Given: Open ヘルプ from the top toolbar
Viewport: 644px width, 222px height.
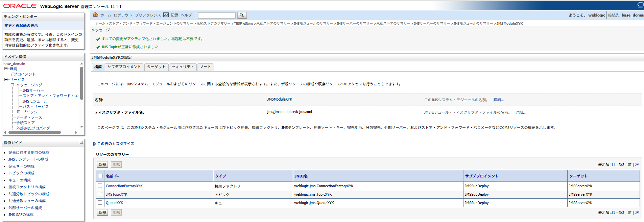Looking at the screenshot, I should pyautogui.click(x=186, y=15).
